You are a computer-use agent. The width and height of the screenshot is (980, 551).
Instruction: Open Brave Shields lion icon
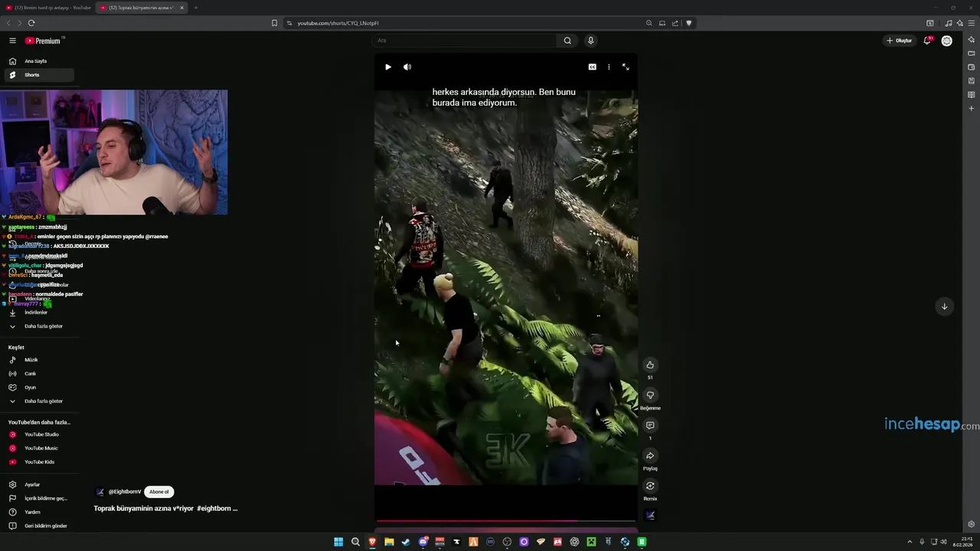(689, 23)
